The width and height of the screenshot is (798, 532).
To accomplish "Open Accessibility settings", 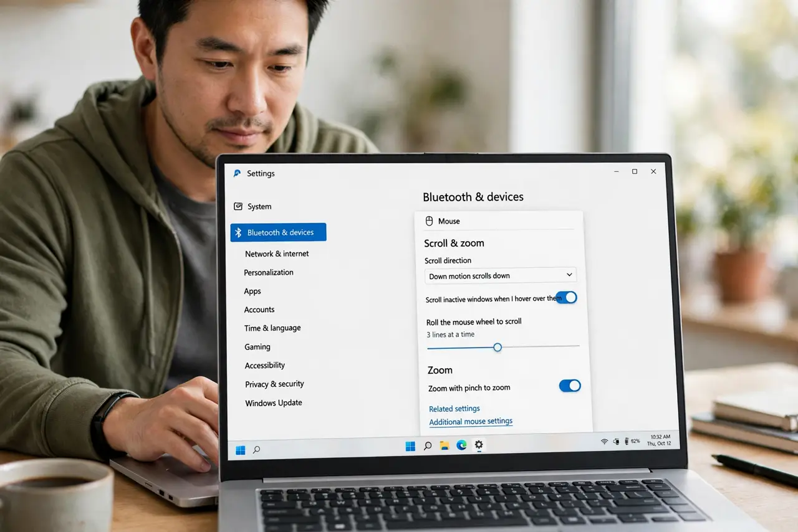I will [265, 365].
